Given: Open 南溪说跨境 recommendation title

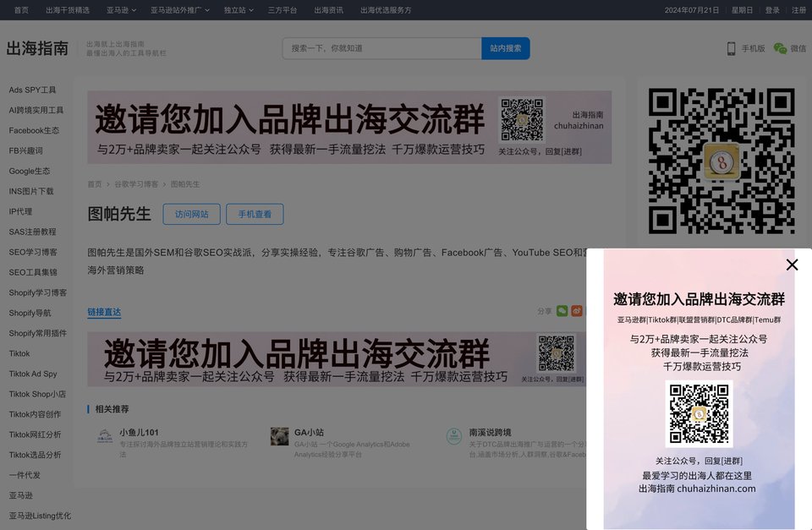Looking at the screenshot, I should 490,432.
